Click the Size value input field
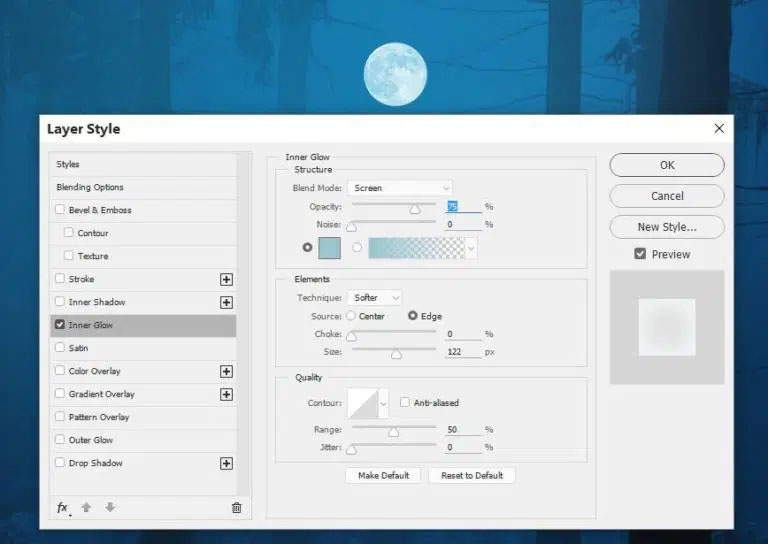 coord(463,352)
